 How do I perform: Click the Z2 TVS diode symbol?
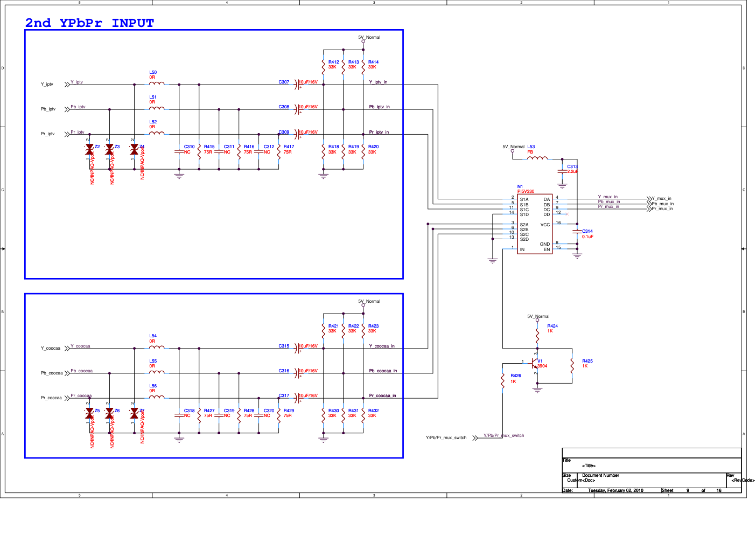point(89,150)
